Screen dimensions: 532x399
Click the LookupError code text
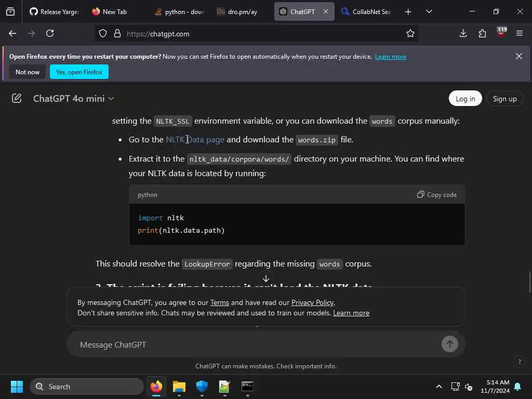coord(207,264)
